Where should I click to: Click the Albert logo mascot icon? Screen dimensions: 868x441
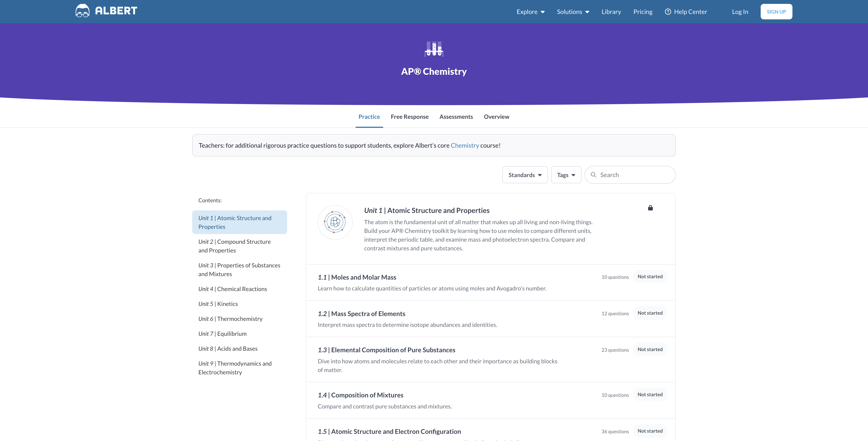point(82,11)
